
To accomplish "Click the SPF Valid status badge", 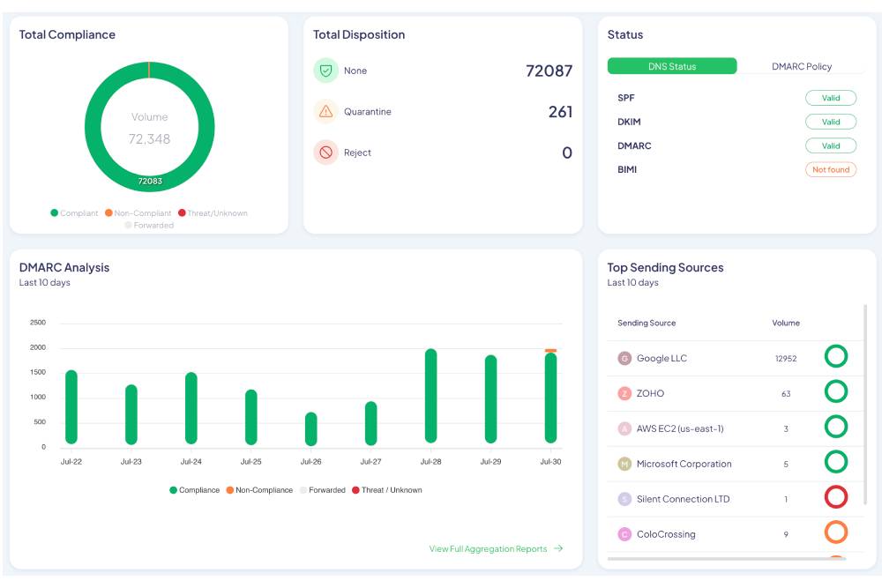I will [830, 98].
